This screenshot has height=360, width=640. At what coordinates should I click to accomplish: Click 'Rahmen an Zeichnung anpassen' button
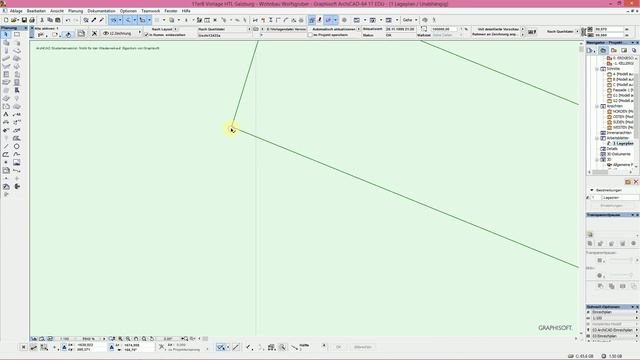(x=498, y=35)
